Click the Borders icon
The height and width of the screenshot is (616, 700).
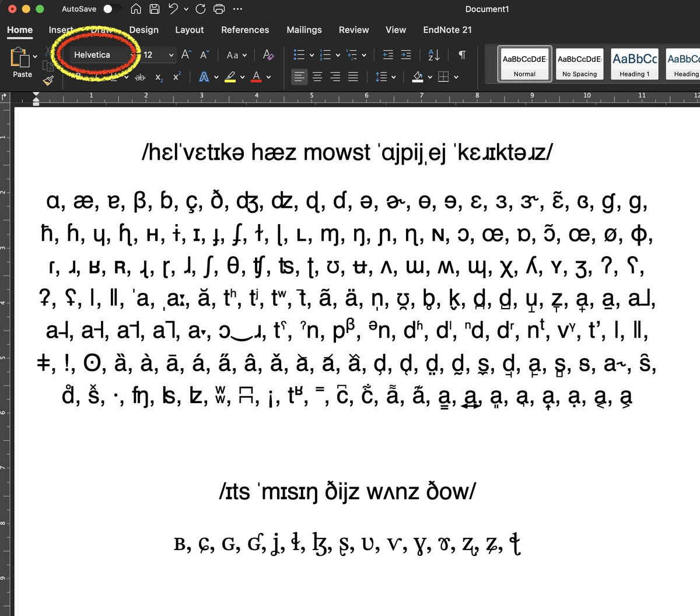(444, 77)
